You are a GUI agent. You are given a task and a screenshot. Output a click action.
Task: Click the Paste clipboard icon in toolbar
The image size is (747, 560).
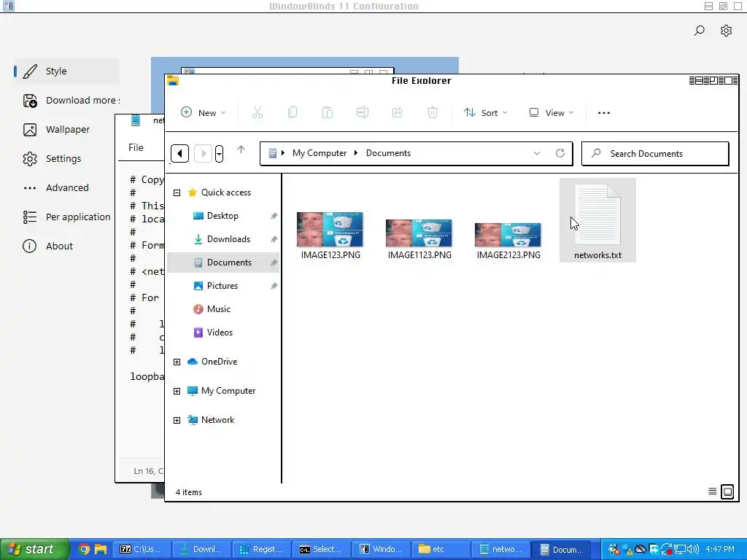click(328, 113)
